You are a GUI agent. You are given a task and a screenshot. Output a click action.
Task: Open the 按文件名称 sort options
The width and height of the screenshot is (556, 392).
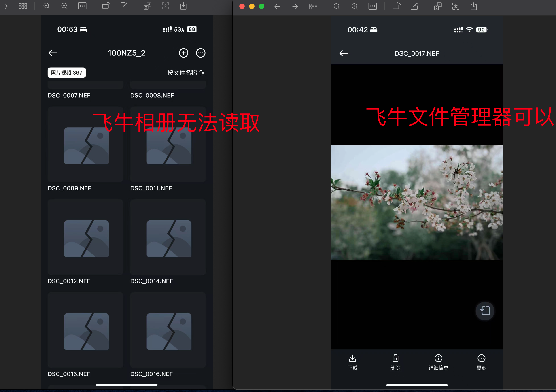[183, 73]
